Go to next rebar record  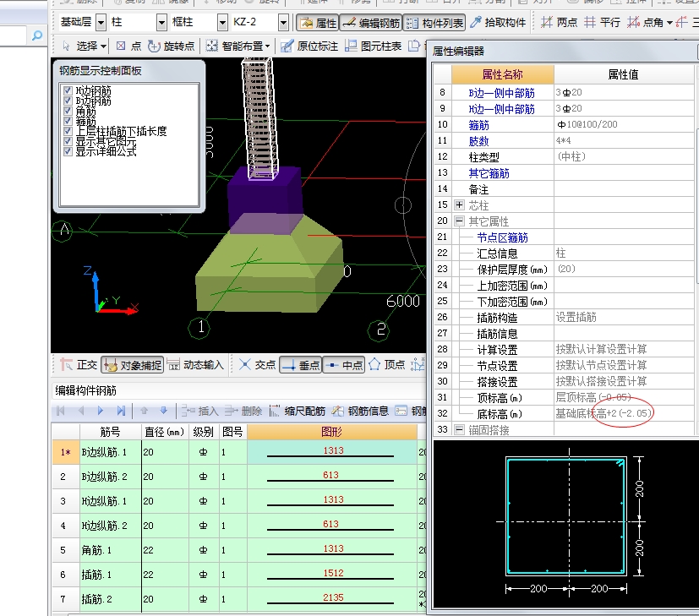click(x=101, y=411)
